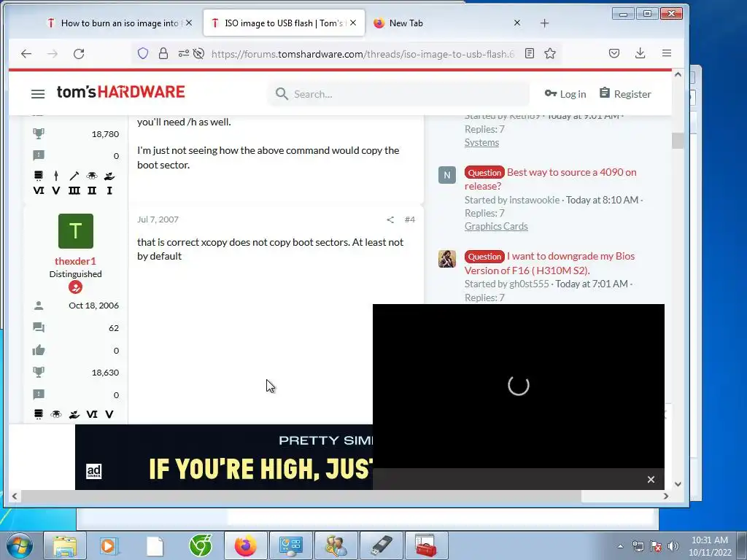Open a new browser tab
This screenshot has height=560, width=747.
544,23
